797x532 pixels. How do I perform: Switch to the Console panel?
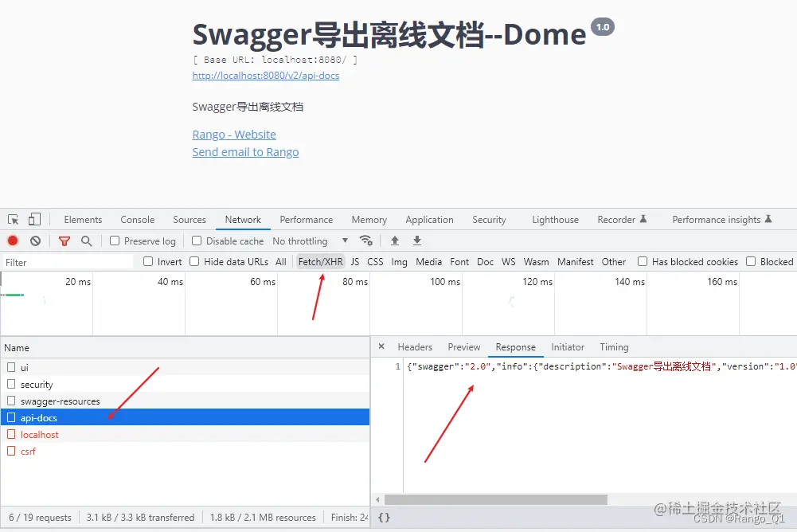[x=137, y=219]
